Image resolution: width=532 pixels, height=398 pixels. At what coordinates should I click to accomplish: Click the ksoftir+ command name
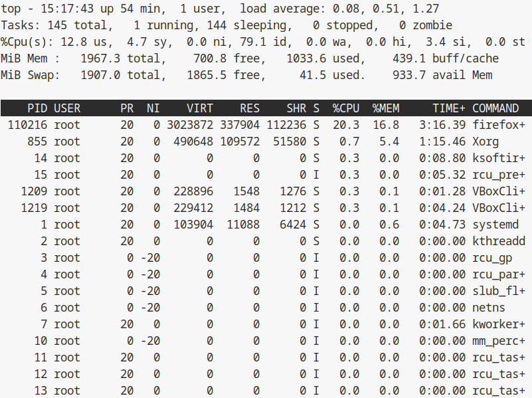tap(499, 158)
